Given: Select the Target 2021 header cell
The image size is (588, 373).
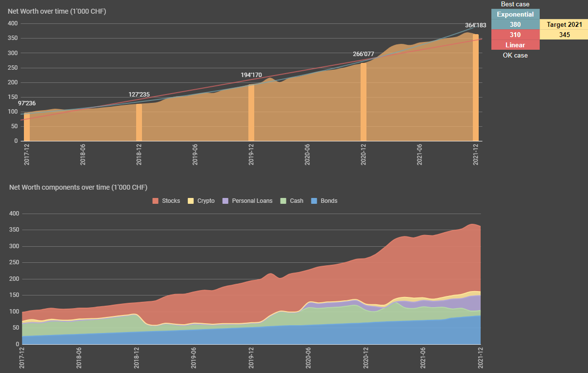Looking at the screenshot, I should click(x=564, y=24).
